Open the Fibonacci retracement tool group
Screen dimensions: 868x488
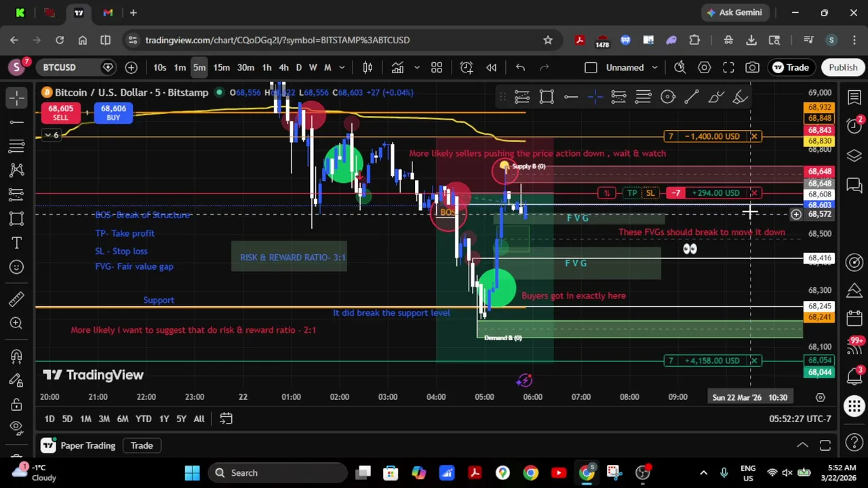pos(17,146)
